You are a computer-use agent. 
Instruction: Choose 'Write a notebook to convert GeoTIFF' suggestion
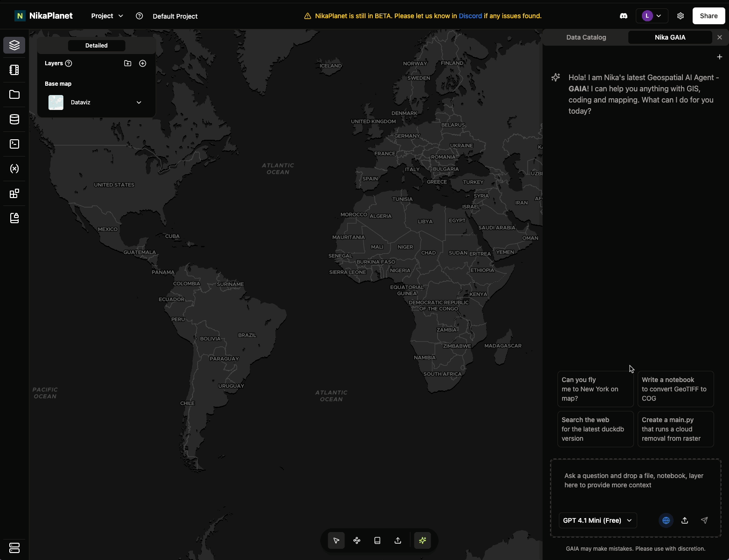pyautogui.click(x=675, y=389)
